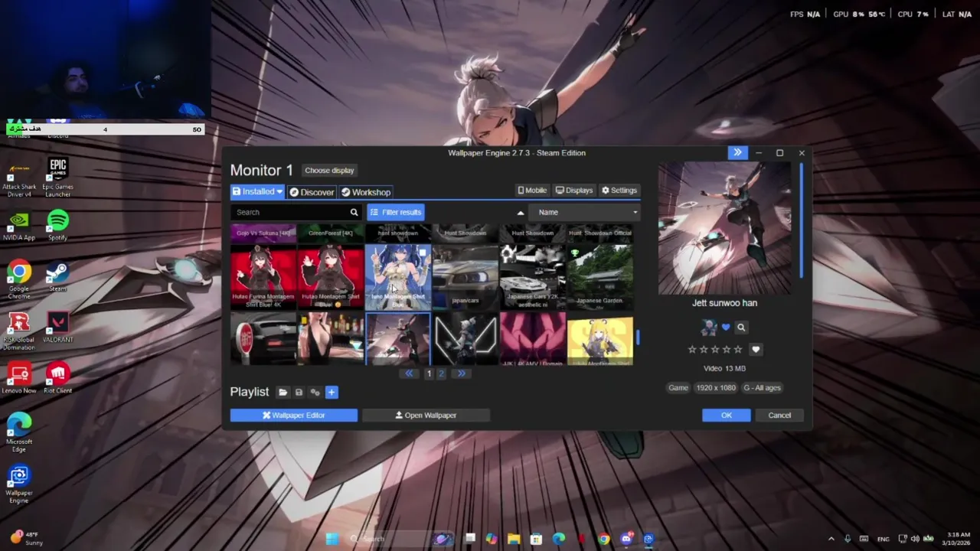Toggle Filter results panel
The height and width of the screenshot is (551, 980).
(396, 212)
